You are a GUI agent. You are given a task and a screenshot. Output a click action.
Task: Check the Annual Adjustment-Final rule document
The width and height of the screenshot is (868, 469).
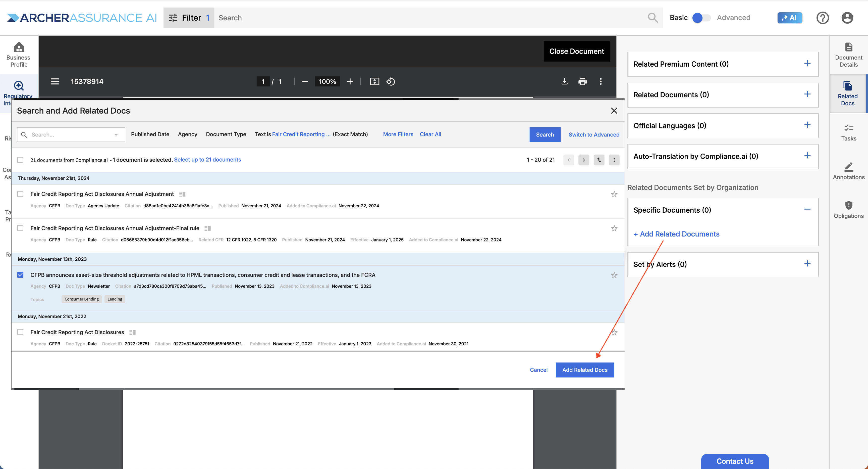pos(20,228)
